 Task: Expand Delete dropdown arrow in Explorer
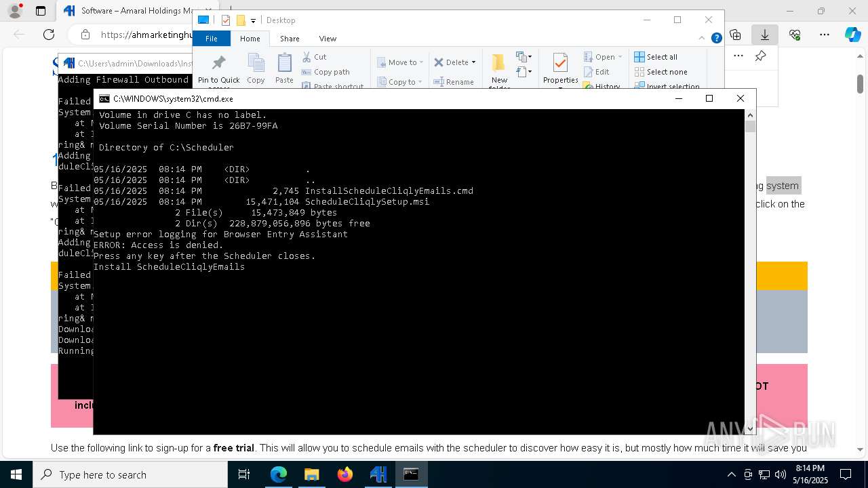[x=473, y=62]
